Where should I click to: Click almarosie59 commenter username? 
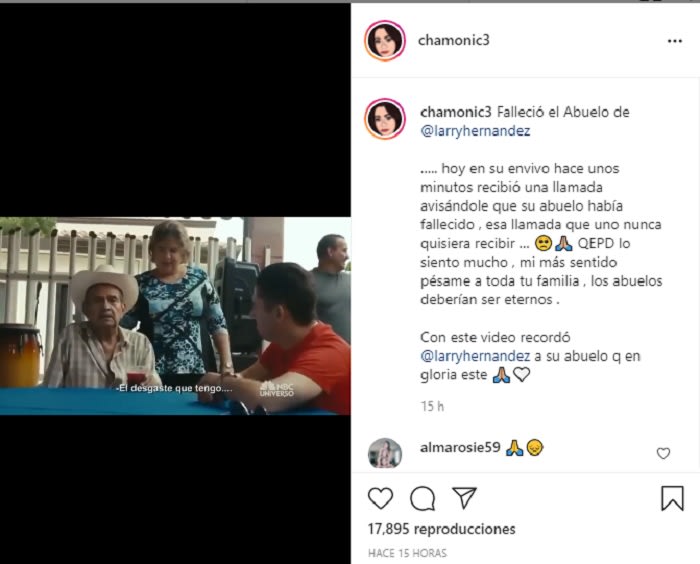pyautogui.click(x=460, y=447)
